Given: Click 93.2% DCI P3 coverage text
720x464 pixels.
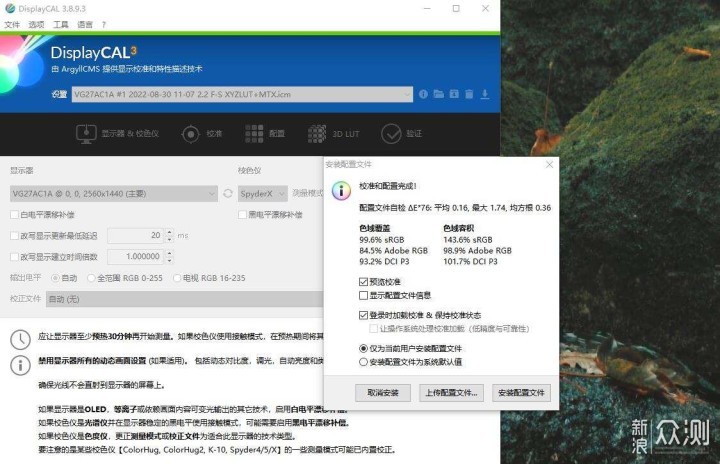Looking at the screenshot, I should tap(384, 262).
